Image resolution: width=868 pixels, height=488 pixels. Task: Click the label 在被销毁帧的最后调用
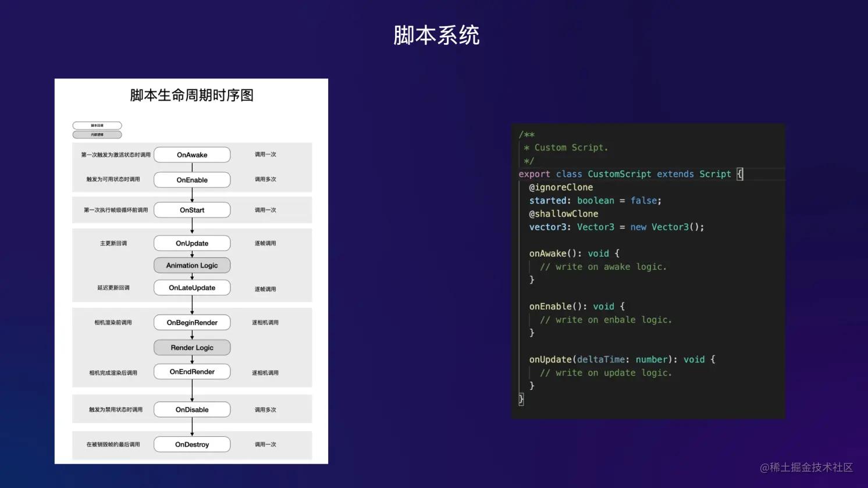[113, 444]
